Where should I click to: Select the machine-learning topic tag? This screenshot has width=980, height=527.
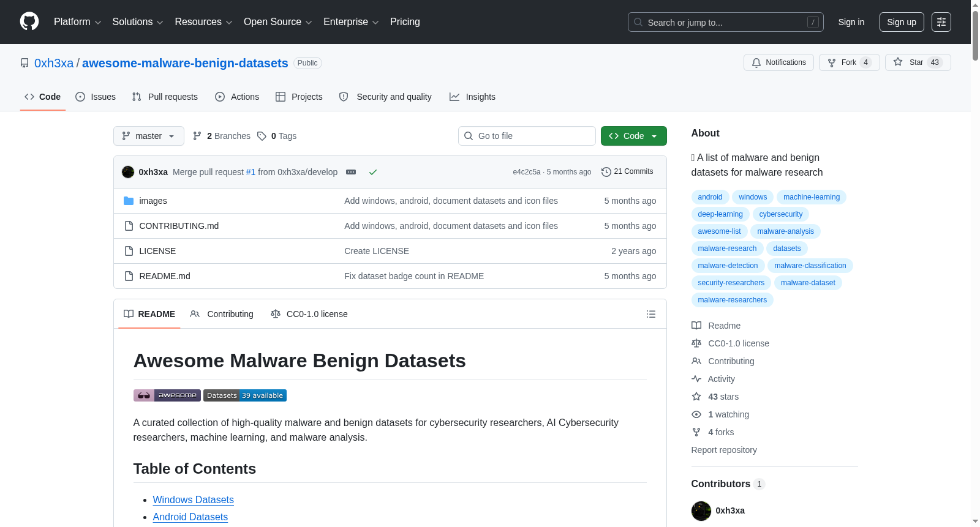pyautogui.click(x=812, y=197)
